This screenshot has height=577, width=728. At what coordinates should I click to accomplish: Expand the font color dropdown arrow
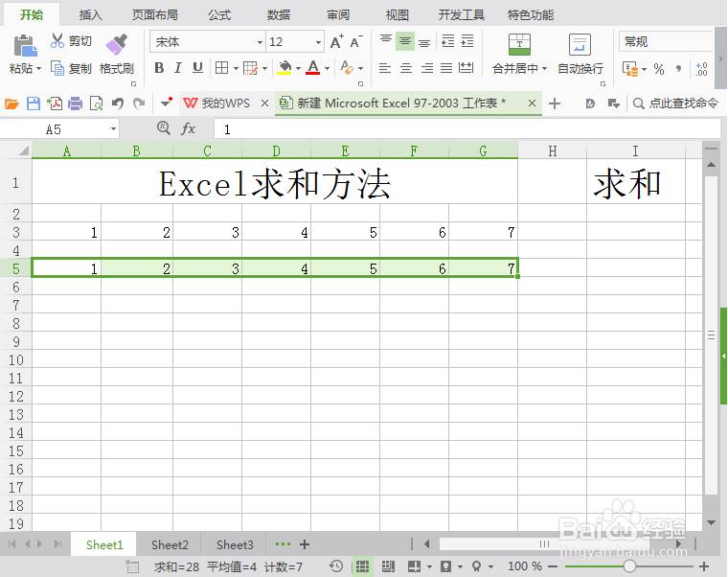point(327,69)
